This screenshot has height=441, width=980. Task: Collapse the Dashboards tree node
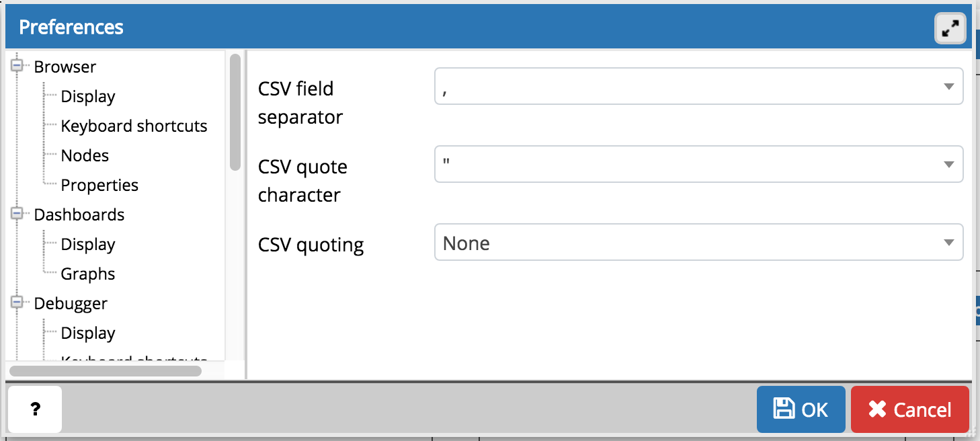(17, 214)
